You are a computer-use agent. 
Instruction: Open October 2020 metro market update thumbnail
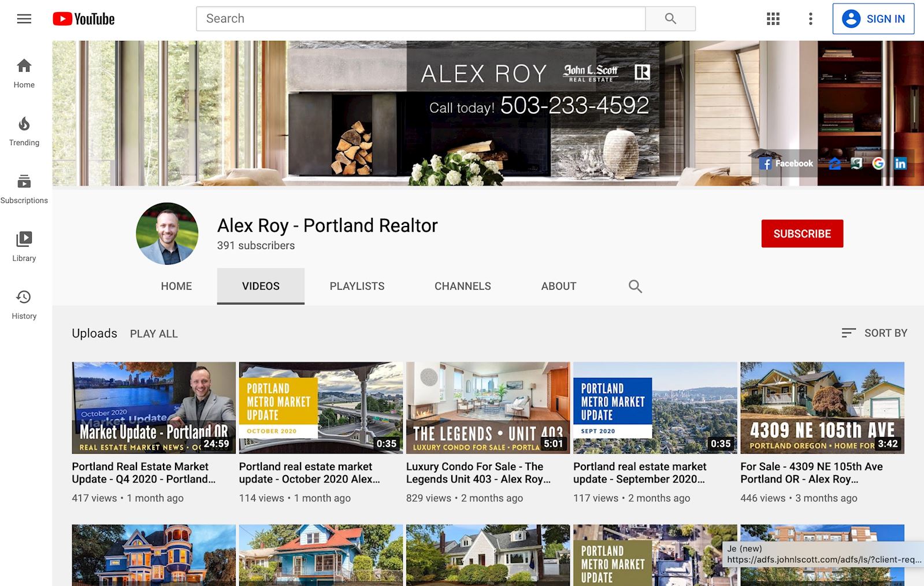[x=321, y=408]
